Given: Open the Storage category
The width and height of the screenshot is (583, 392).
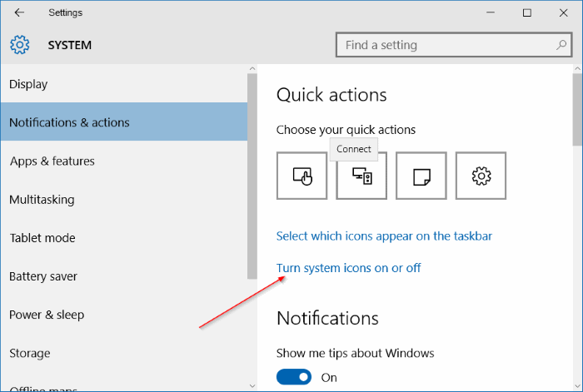Looking at the screenshot, I should tap(30, 353).
